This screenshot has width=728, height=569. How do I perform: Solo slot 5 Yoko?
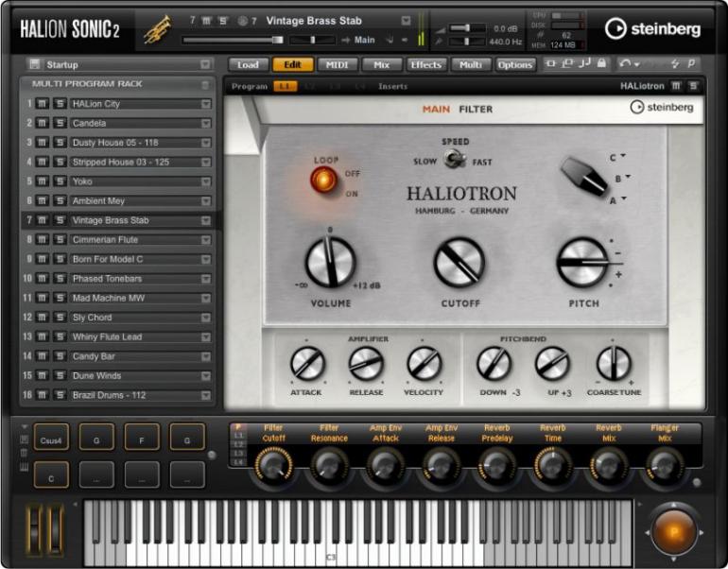[x=60, y=181]
